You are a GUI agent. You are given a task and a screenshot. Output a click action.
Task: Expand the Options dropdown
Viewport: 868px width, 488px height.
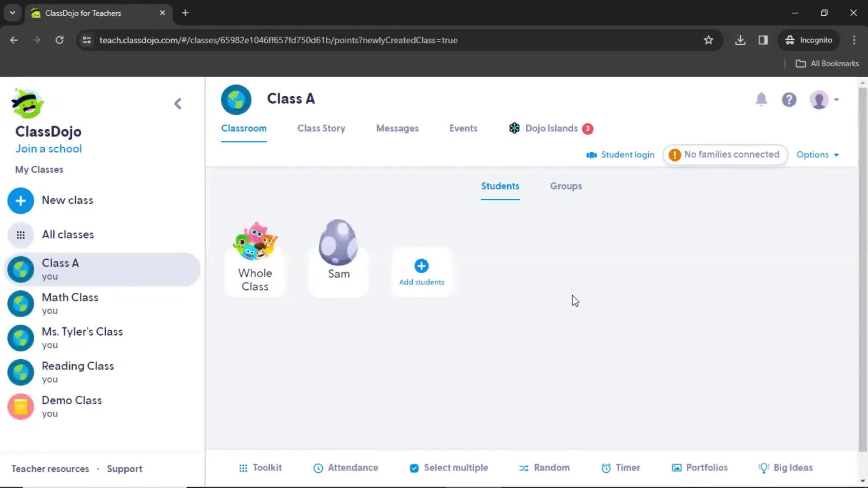click(817, 155)
